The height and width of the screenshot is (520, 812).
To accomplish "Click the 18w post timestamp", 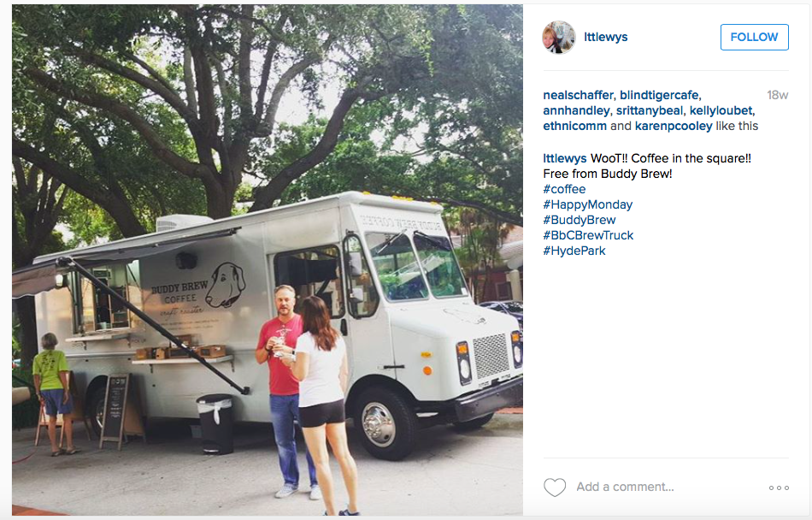I will (x=777, y=95).
